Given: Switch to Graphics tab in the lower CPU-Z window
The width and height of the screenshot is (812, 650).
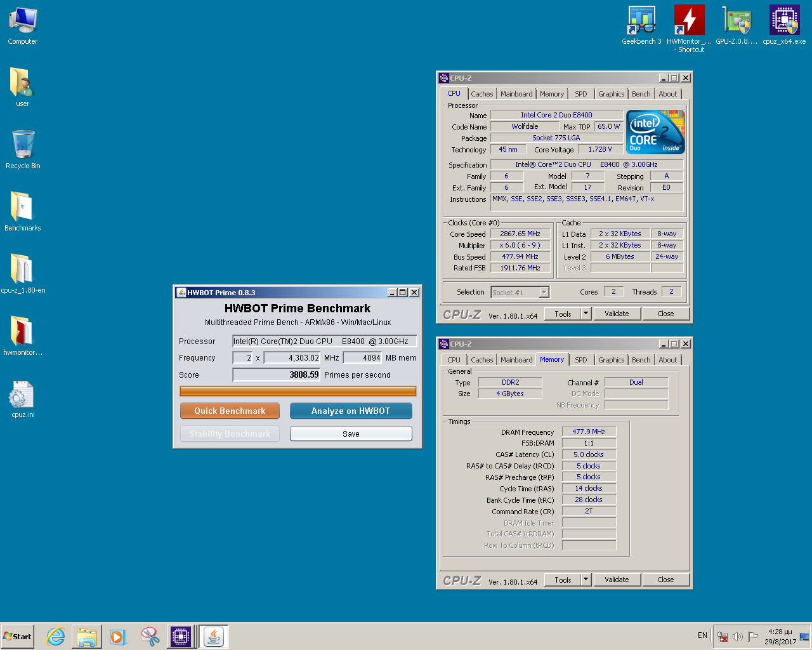Looking at the screenshot, I should [612, 360].
